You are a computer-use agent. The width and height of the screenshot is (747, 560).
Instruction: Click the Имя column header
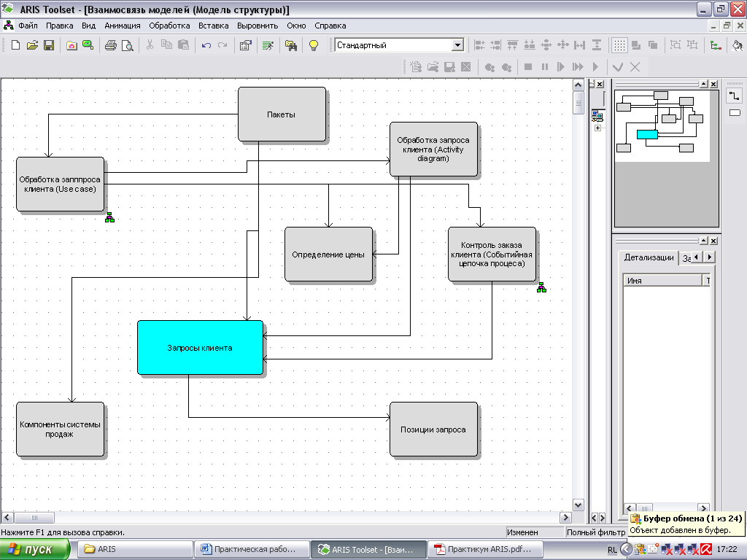[662, 281]
